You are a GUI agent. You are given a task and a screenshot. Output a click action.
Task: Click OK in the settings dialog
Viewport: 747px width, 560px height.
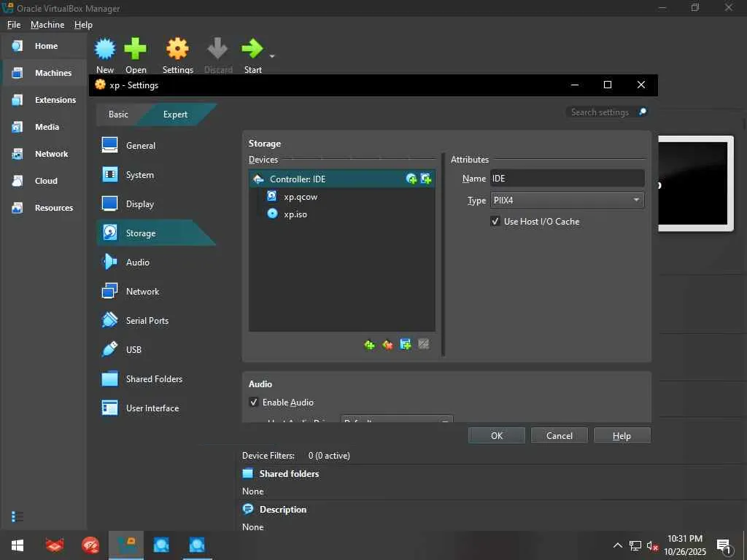point(496,436)
